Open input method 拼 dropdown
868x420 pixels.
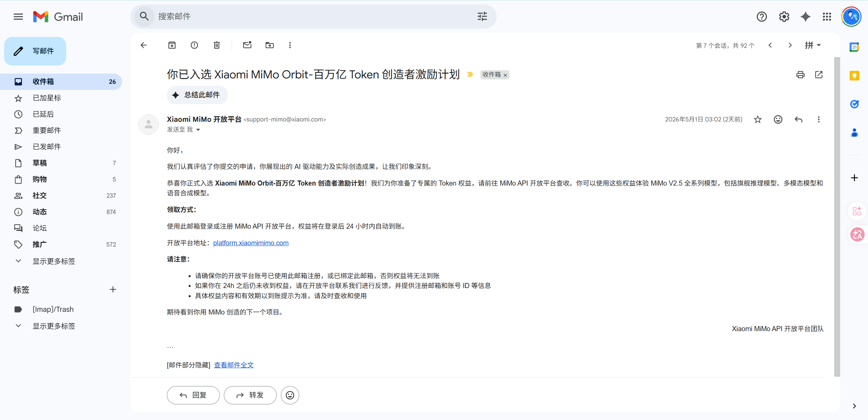[812, 45]
